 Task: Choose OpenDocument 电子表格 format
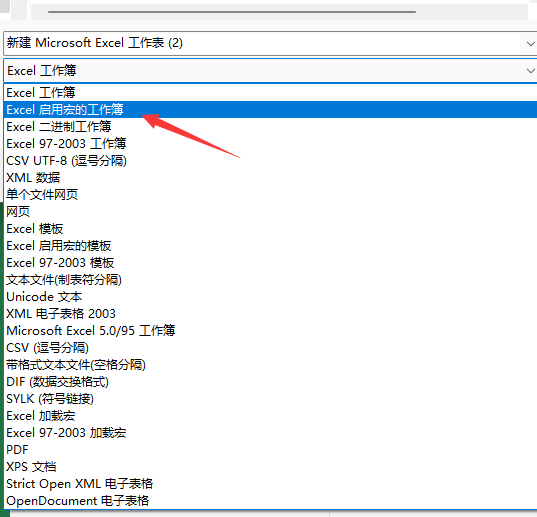coord(271,501)
